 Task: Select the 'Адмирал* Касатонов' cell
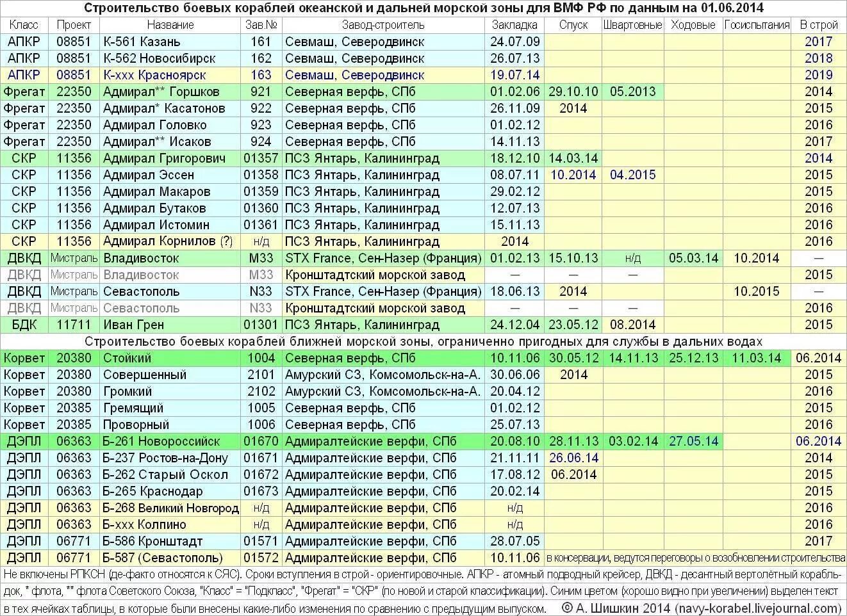170,108
